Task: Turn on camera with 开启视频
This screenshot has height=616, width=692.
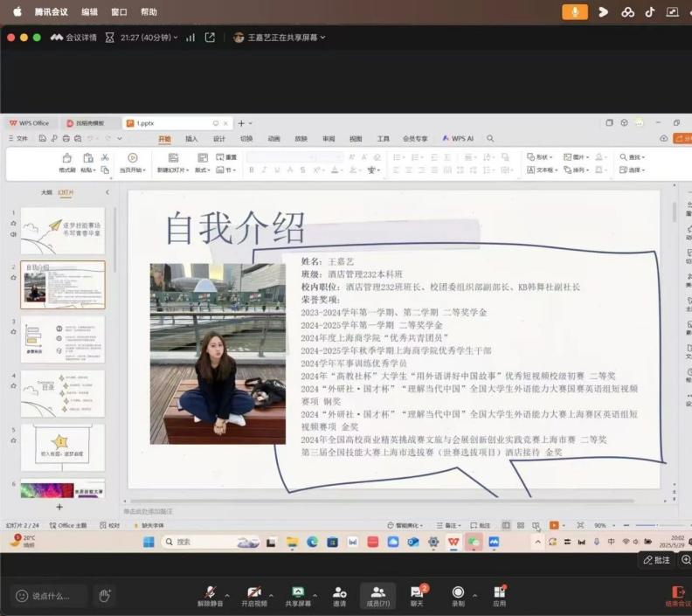Action: pos(254,592)
